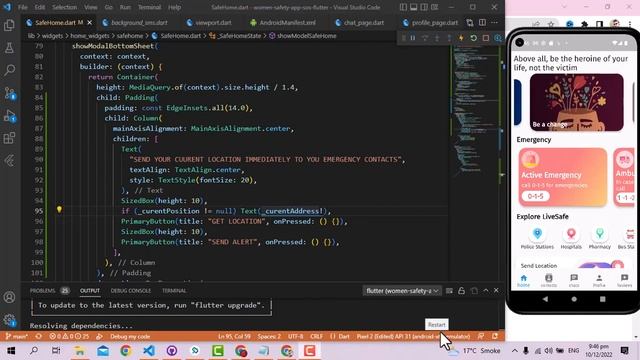Viewport: 640px width, 360px height.
Task: Click the Ln 95, Col 59 position indicator
Action: click(234, 337)
